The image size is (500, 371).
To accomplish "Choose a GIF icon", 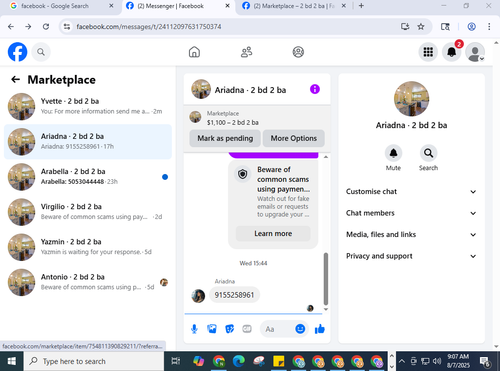I will 247,329.
